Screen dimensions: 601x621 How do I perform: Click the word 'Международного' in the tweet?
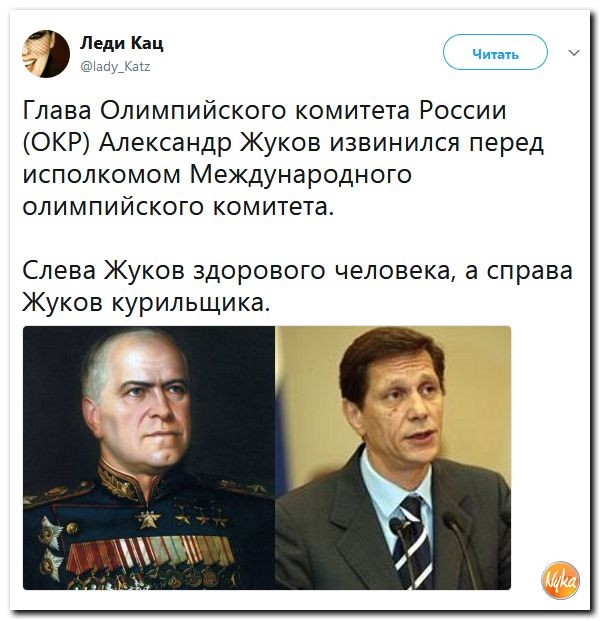coord(301,174)
